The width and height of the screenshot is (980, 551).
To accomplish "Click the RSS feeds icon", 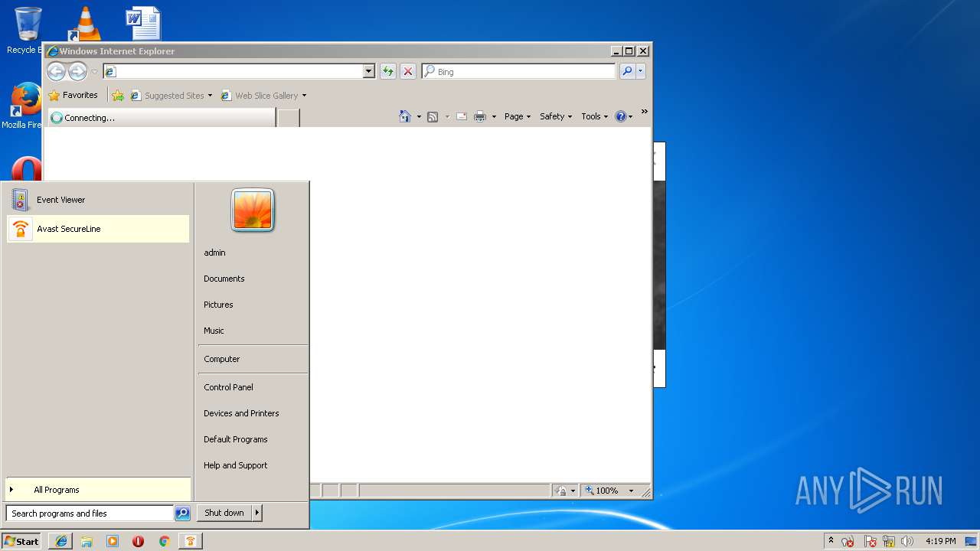I will click(x=433, y=116).
